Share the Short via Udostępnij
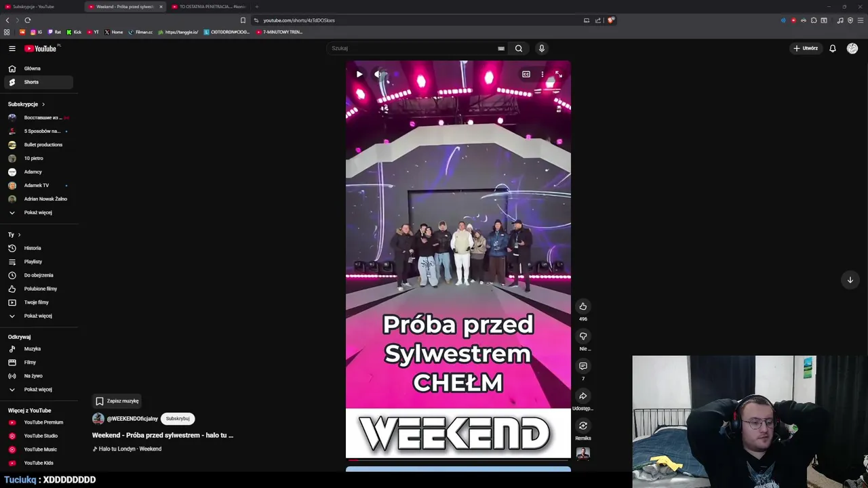The height and width of the screenshot is (488, 868). click(583, 396)
